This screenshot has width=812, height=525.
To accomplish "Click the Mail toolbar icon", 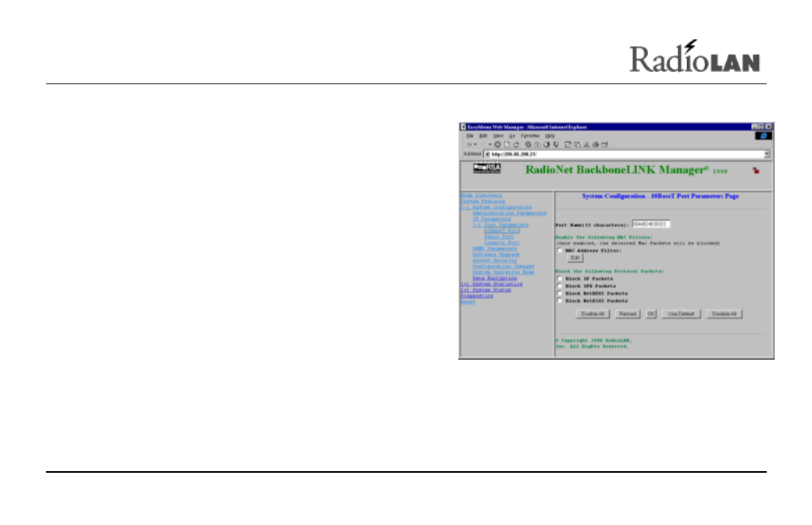I will click(578, 145).
